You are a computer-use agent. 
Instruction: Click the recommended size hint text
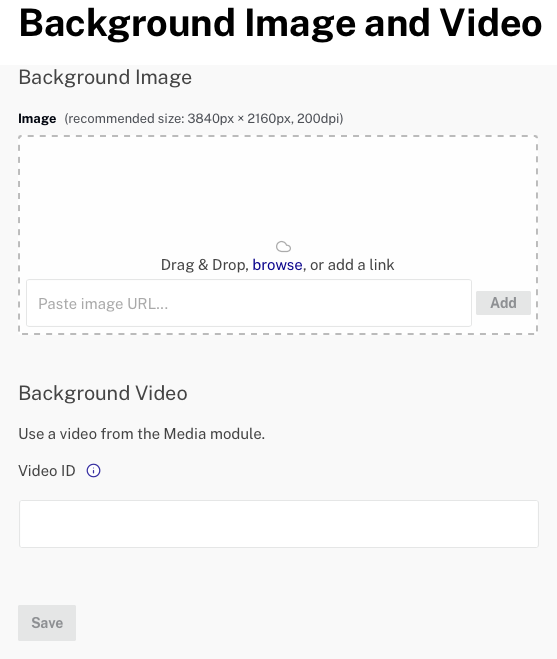click(204, 119)
